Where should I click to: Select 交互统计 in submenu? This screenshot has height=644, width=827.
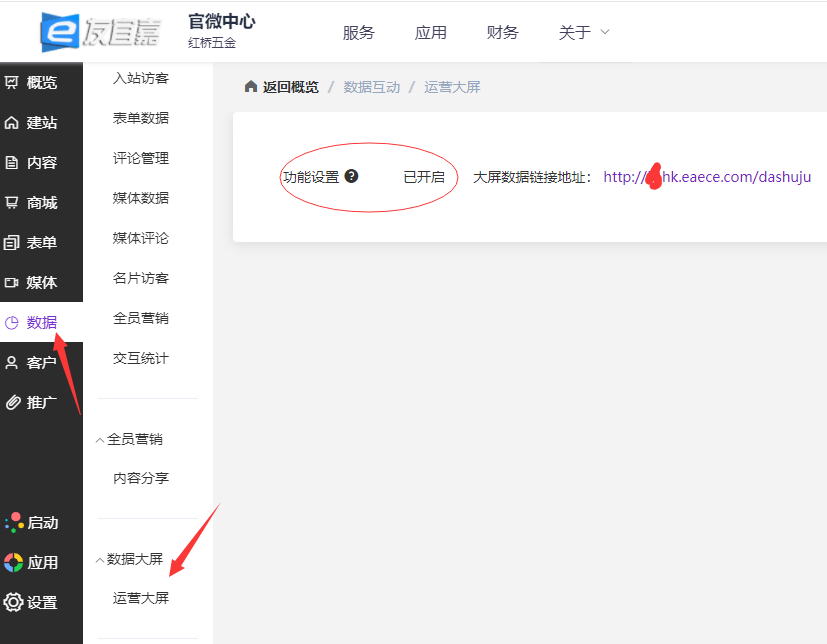[x=140, y=358]
